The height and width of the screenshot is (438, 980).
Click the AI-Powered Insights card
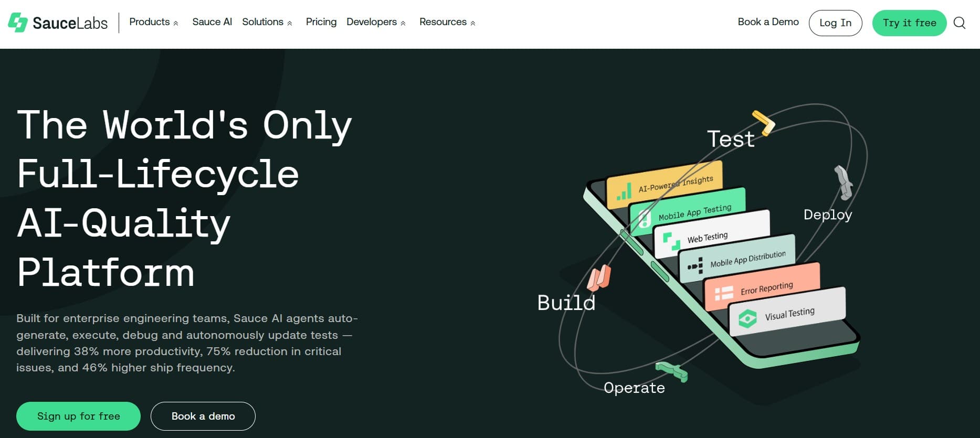665,185
